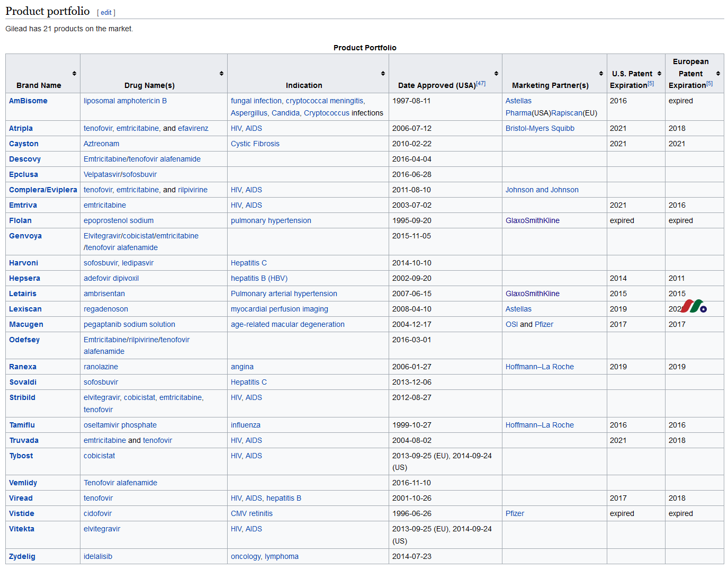This screenshot has width=728, height=569.
Task: Open the Atripla brand link
Action: point(21,128)
